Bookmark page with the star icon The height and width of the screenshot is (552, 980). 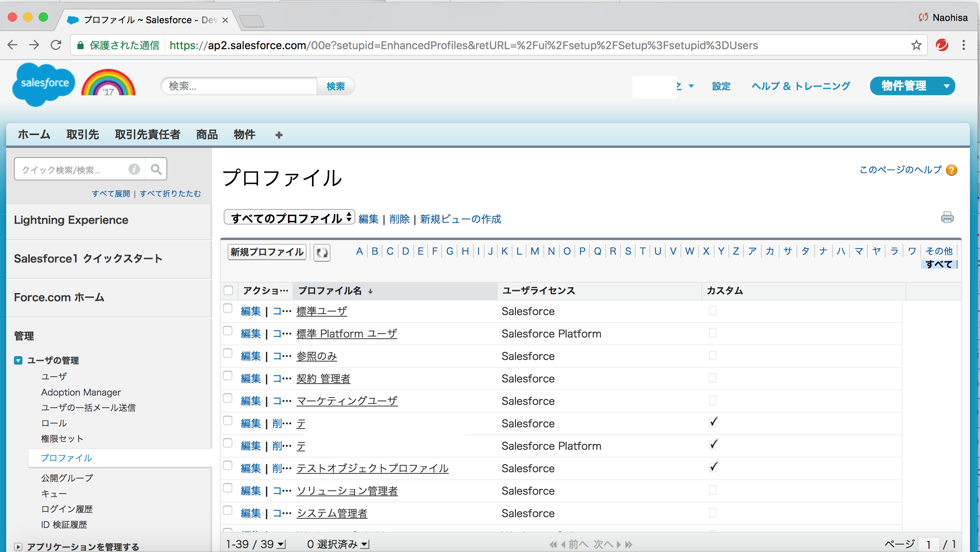coord(916,45)
